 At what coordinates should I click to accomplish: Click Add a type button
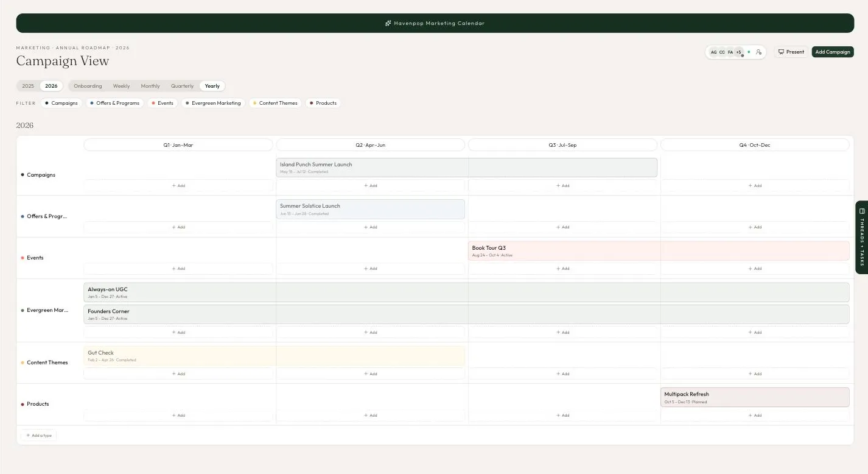39,435
